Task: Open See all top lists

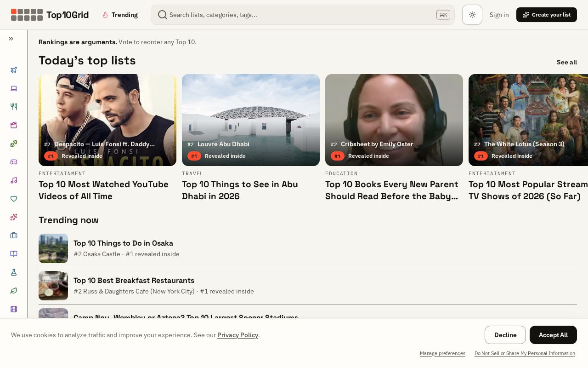Action: [x=567, y=62]
